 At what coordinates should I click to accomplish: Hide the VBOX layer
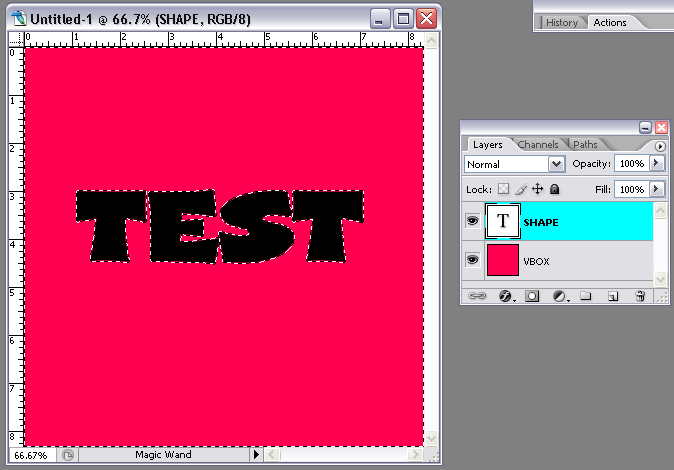(x=472, y=260)
